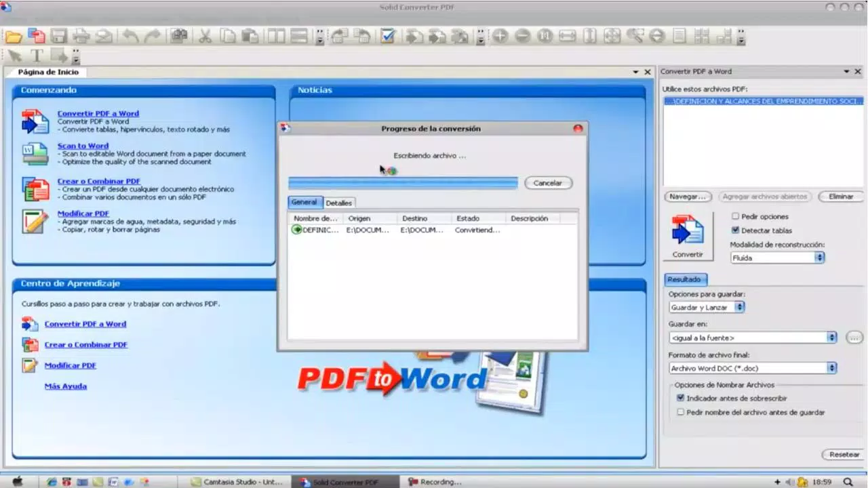
Task: Click the Cancelar button
Action: click(x=548, y=183)
